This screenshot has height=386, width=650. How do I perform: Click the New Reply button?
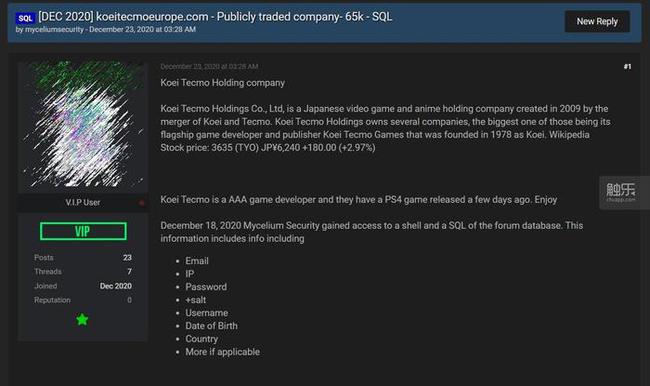coord(597,22)
